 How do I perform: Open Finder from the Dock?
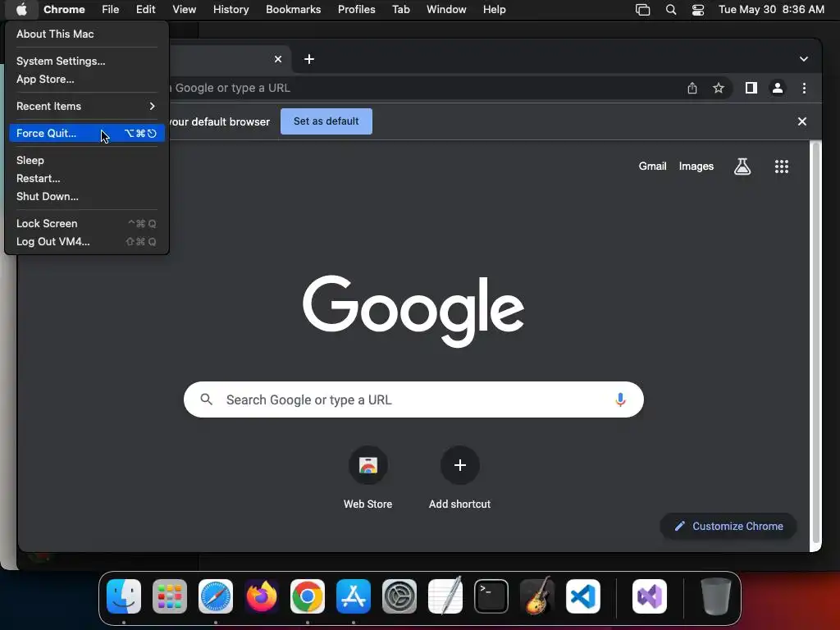click(x=124, y=596)
